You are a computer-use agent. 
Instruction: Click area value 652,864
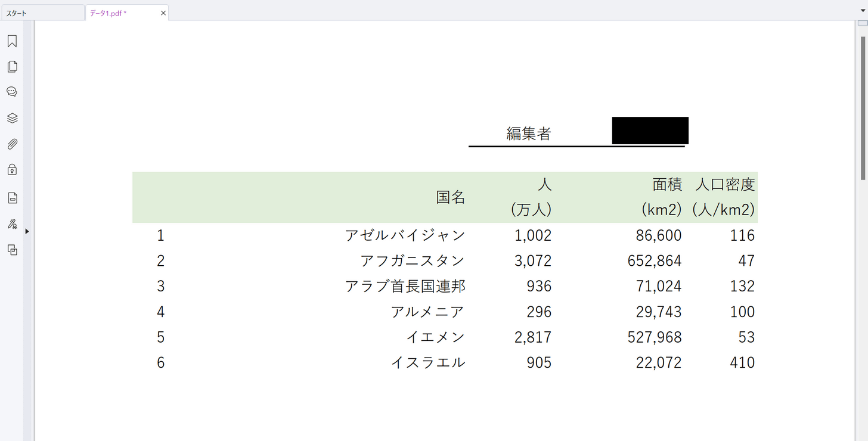[655, 261]
